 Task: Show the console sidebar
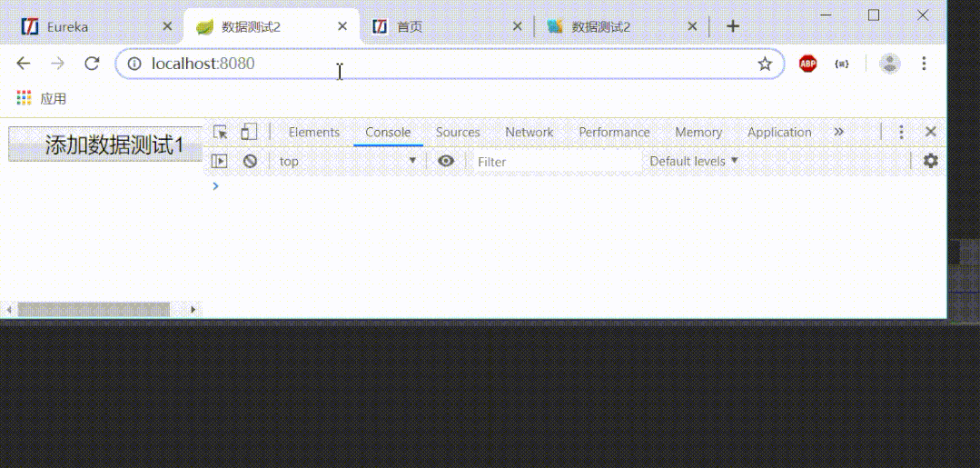click(x=219, y=162)
